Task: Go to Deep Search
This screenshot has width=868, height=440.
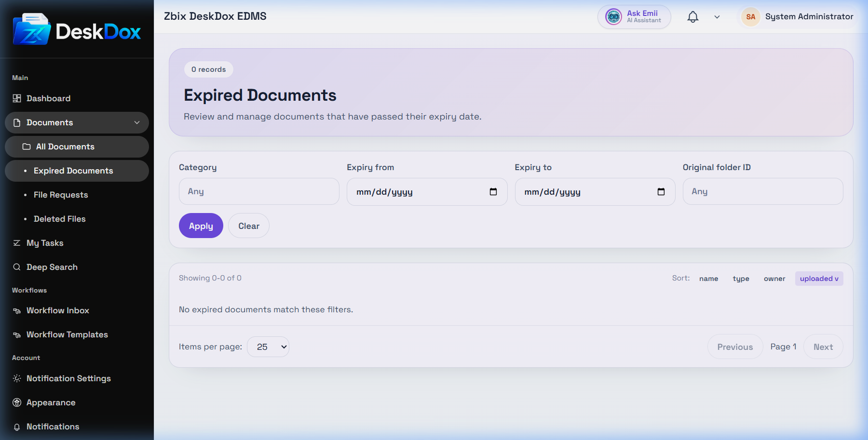Action: [77, 267]
